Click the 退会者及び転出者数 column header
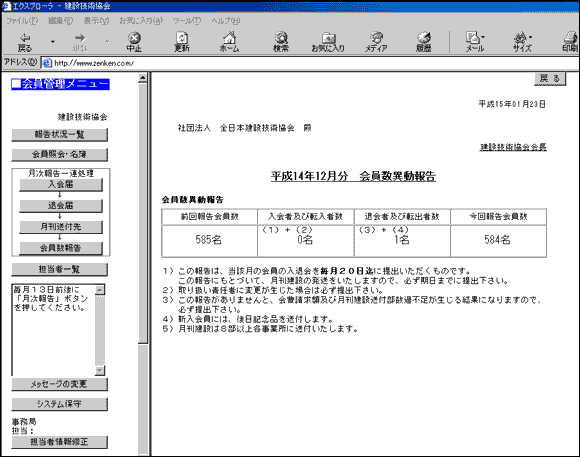 coord(402,217)
